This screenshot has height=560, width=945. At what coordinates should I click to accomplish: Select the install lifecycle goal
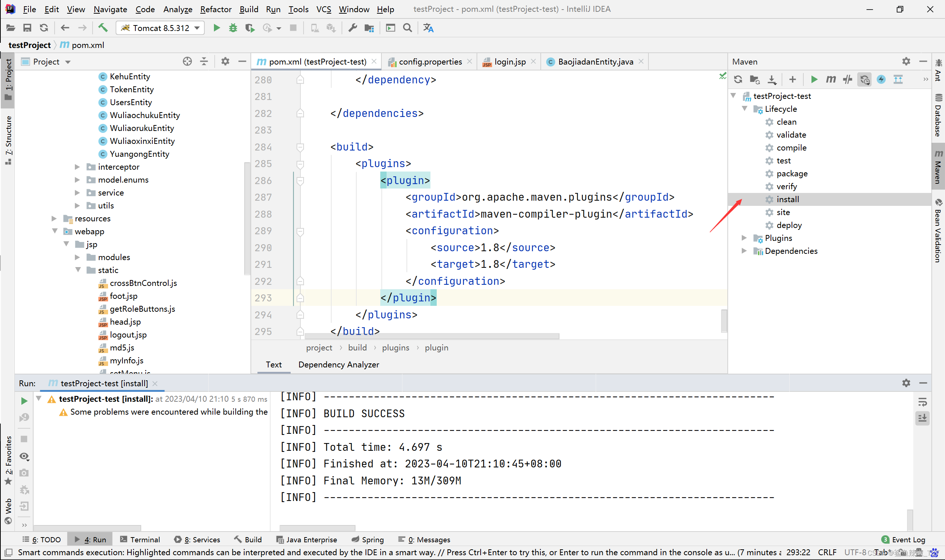pyautogui.click(x=830, y=199)
